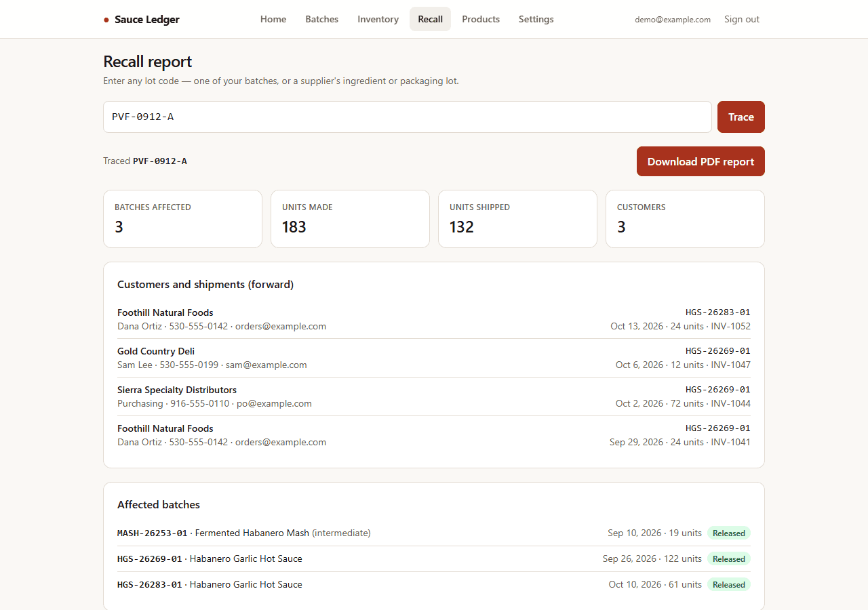This screenshot has width=868, height=610.
Task: Click the Sep 29, 2026 INV-1041 shipment details
Action: (680, 442)
